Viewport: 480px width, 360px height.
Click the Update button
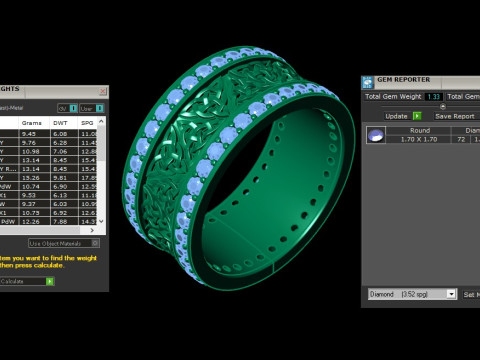(403, 116)
